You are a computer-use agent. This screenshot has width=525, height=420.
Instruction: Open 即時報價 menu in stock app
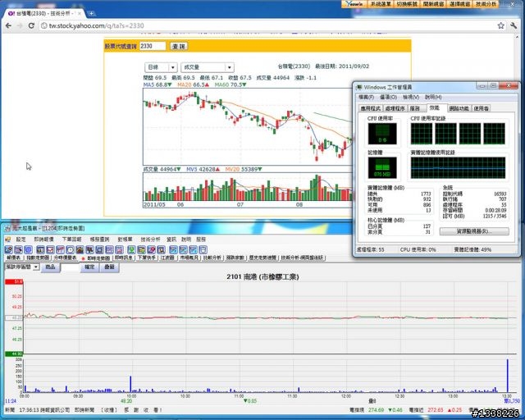43,240
